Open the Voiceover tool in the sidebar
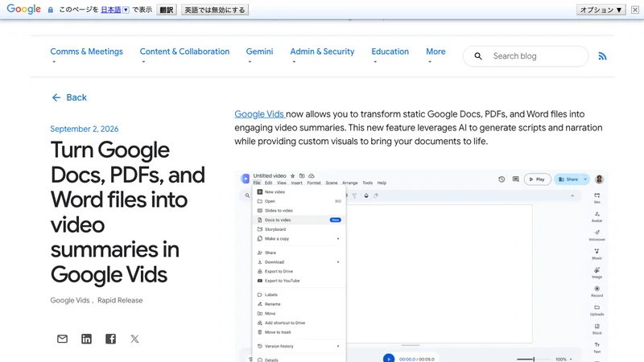 pos(597,235)
